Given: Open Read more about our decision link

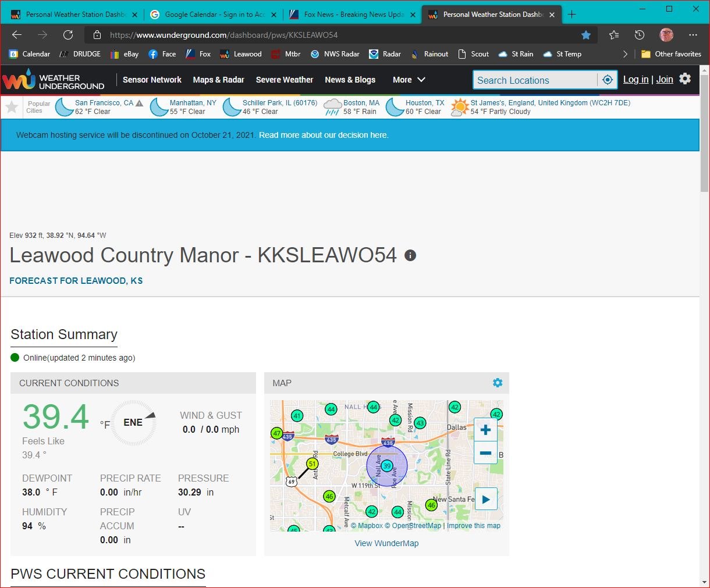Looking at the screenshot, I should [x=324, y=135].
